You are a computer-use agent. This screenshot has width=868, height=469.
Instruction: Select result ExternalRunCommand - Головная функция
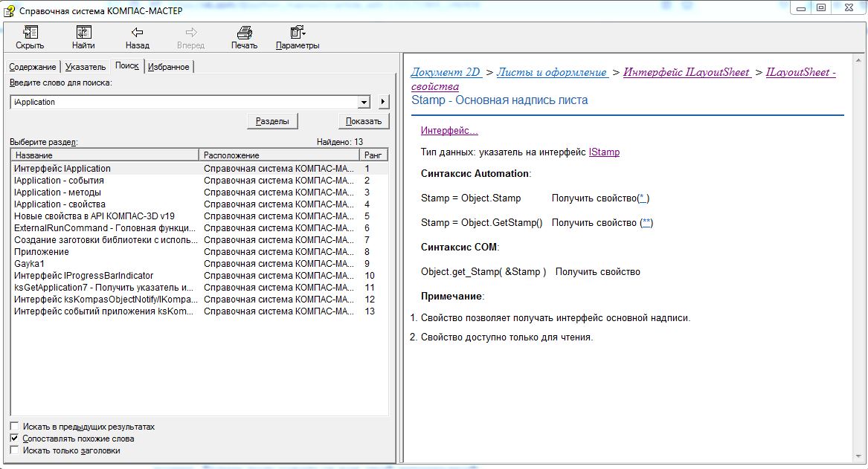point(199,228)
